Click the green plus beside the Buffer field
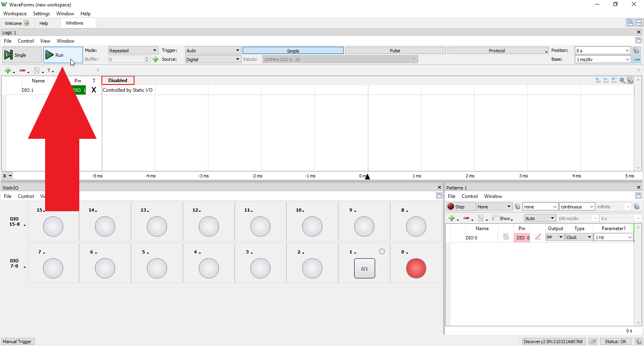This screenshot has height=346, width=644. [x=155, y=60]
